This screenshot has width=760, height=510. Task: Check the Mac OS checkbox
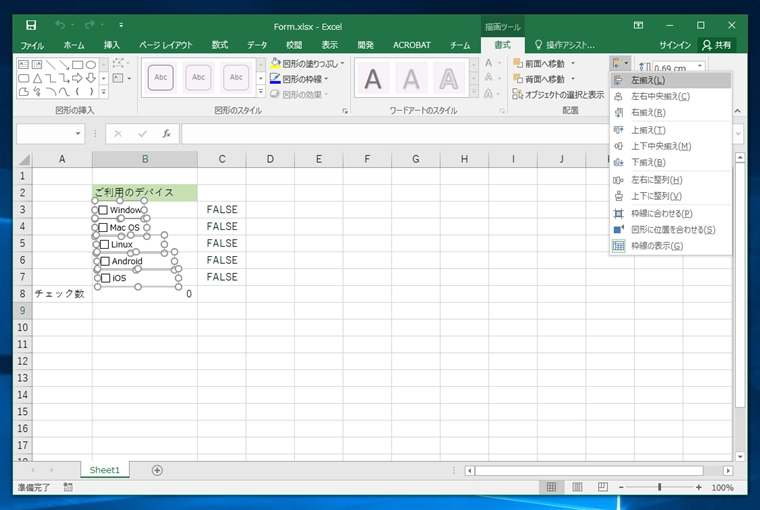click(x=103, y=227)
